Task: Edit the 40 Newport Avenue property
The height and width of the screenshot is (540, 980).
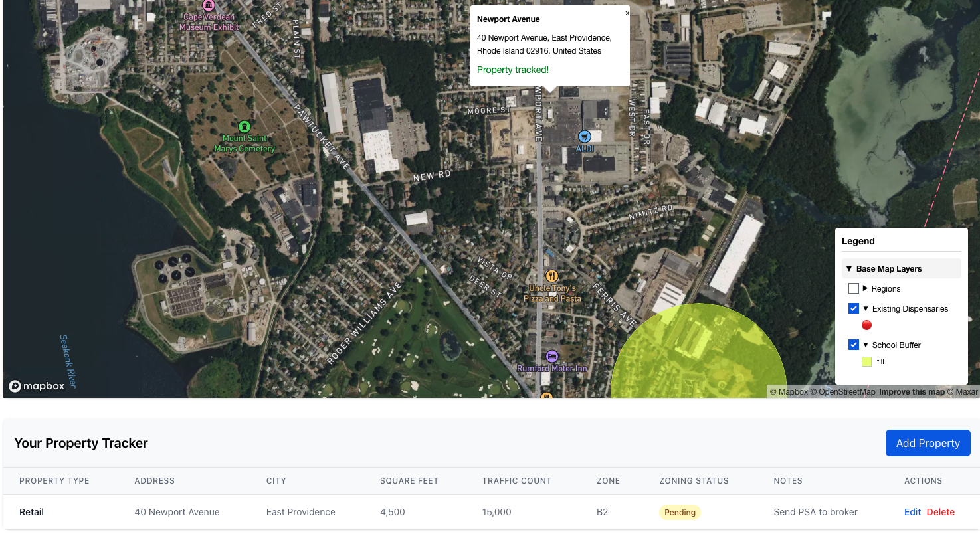Action: point(912,512)
